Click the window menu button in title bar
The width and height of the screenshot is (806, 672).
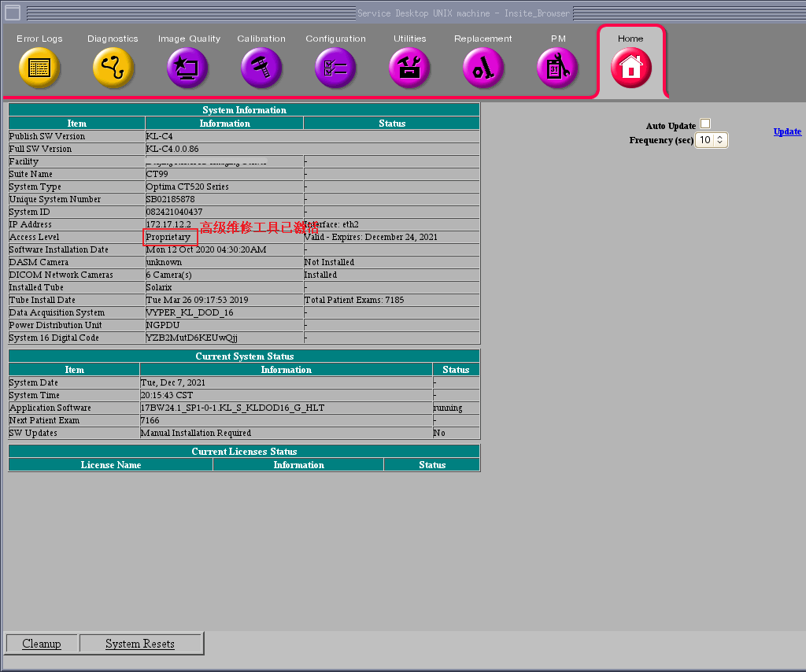(x=13, y=13)
